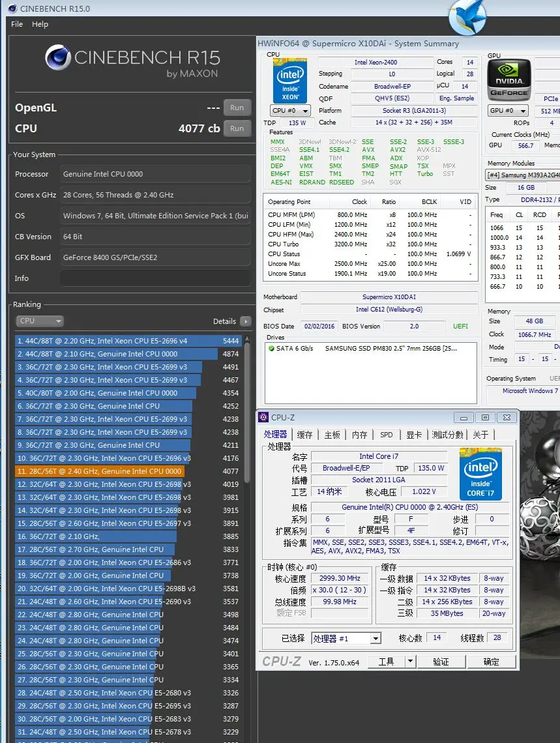Viewport: 560px width, 743px height.
Task: Open the File menu in Cinebench
Action: tap(17, 24)
